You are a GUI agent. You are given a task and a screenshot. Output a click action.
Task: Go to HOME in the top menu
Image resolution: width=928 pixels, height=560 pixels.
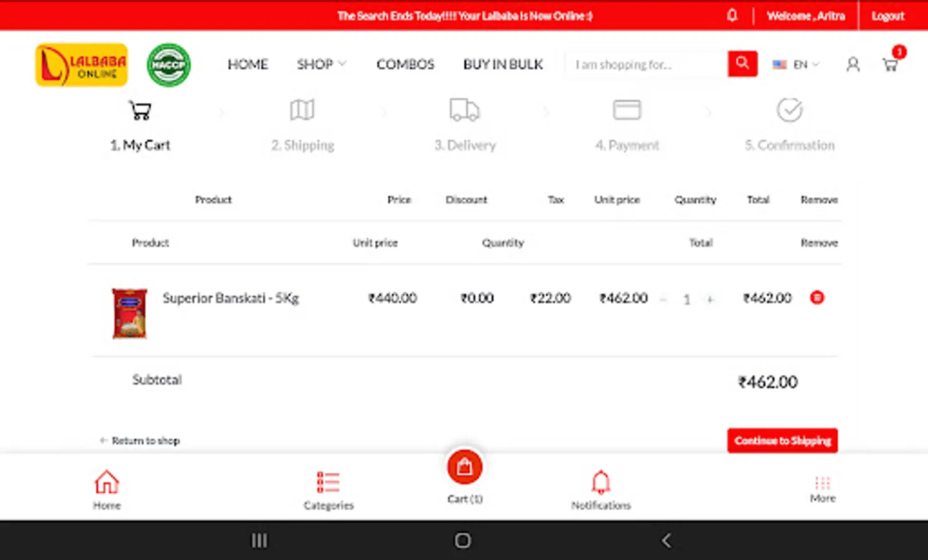point(248,64)
